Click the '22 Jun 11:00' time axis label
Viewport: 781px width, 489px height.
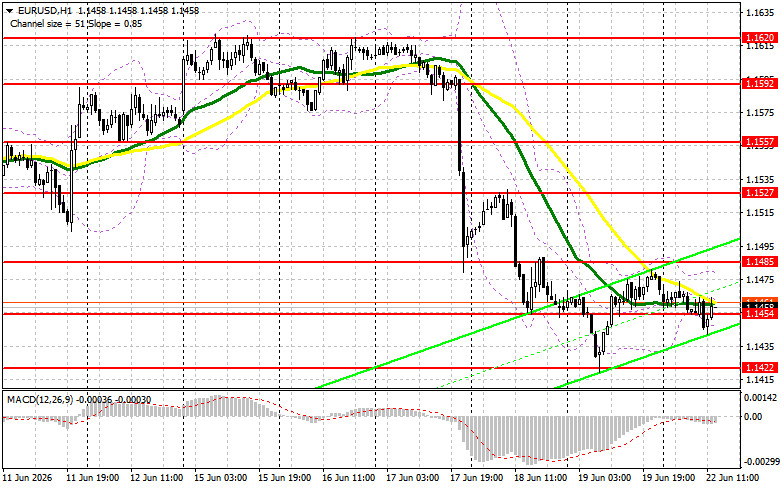[733, 478]
